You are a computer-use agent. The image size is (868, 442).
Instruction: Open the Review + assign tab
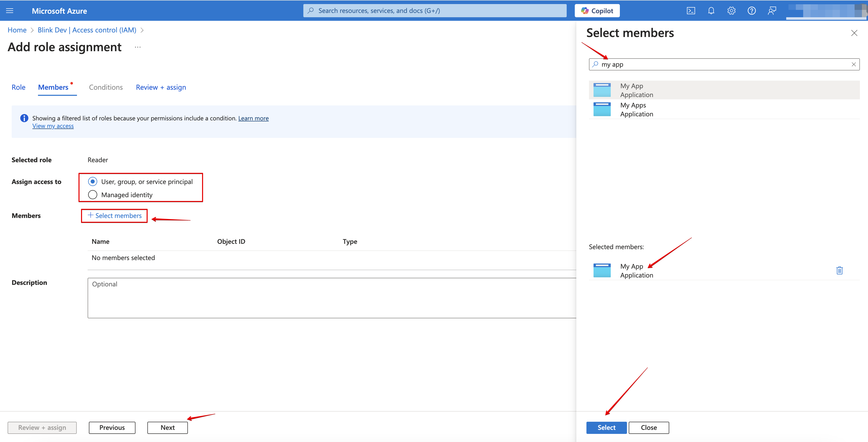coord(161,87)
